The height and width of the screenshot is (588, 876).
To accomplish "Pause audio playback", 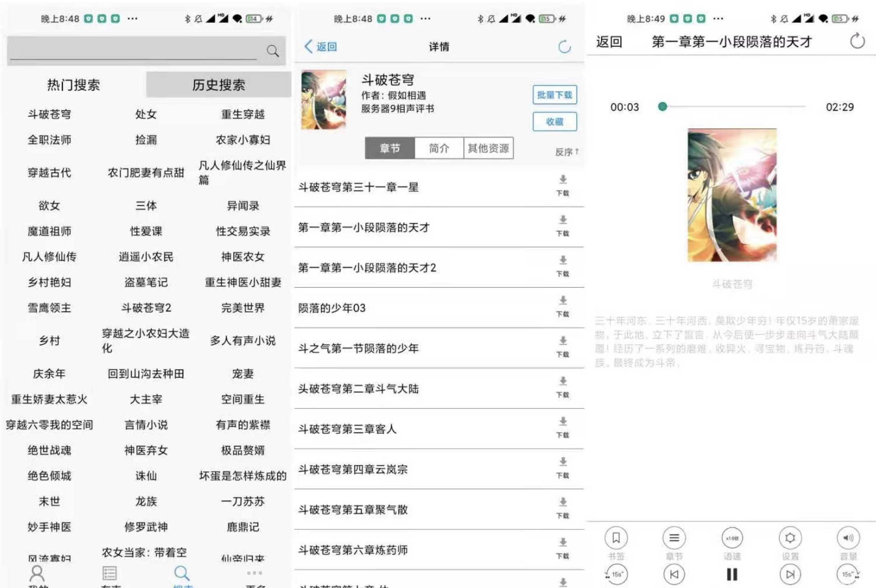I will 732,574.
